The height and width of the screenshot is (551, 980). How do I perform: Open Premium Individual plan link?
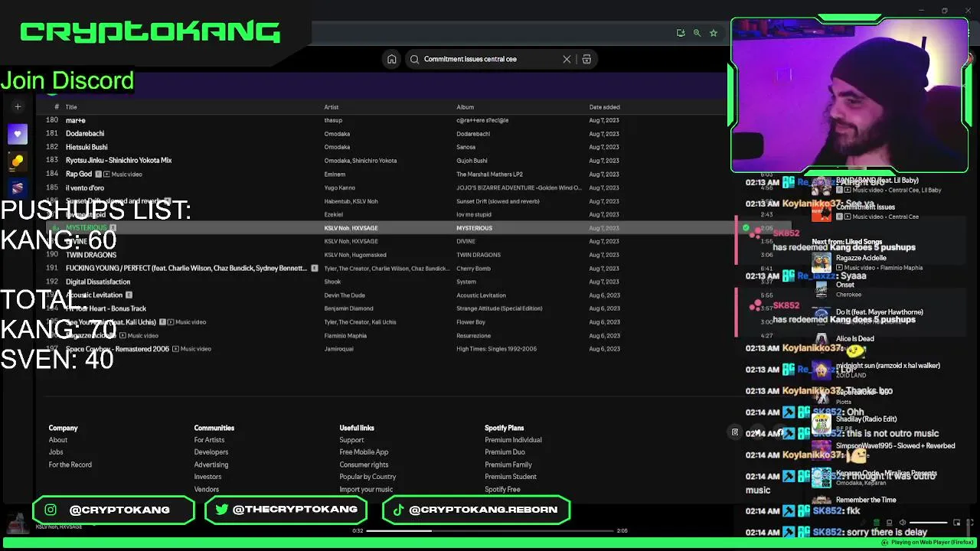(513, 440)
